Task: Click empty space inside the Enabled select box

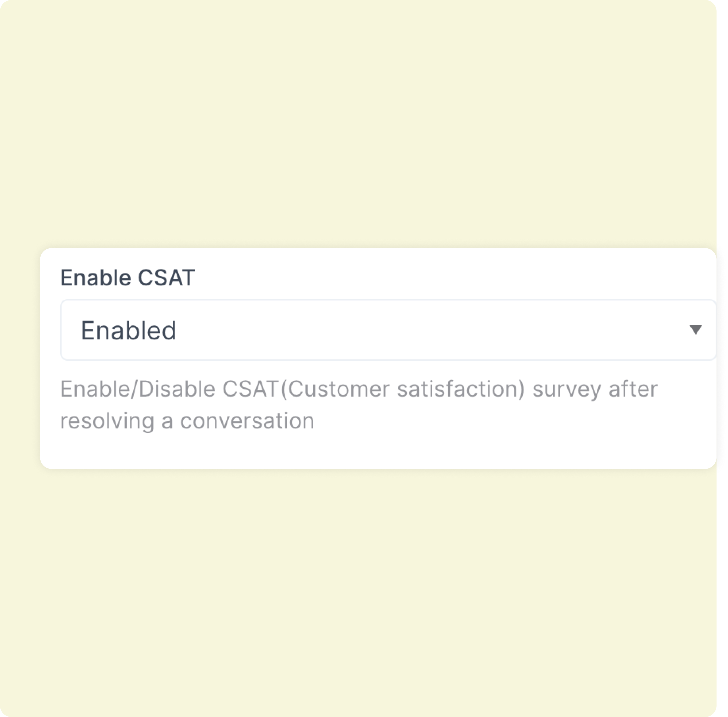Action: click(414, 330)
